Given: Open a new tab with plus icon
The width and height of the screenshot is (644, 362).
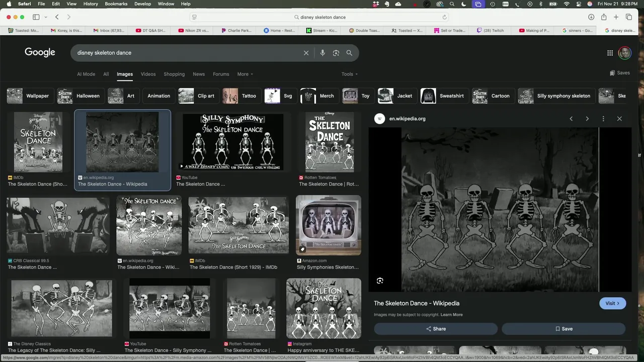Looking at the screenshot, I should [616, 17].
